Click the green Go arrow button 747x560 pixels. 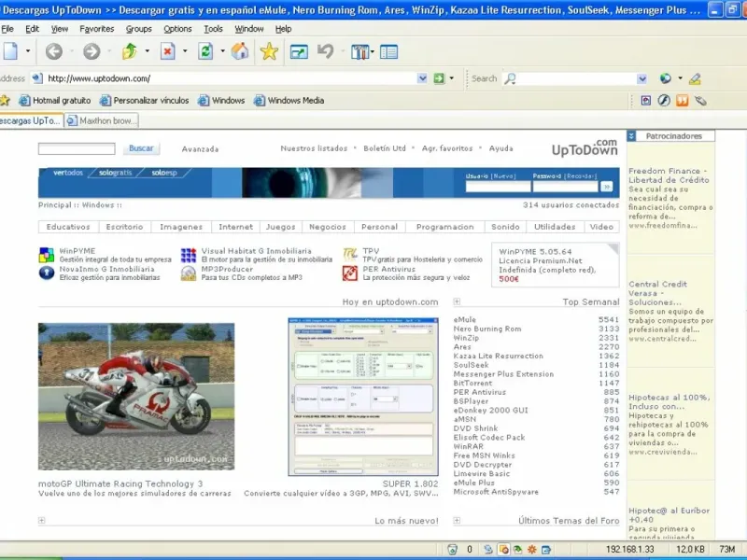[x=439, y=78]
